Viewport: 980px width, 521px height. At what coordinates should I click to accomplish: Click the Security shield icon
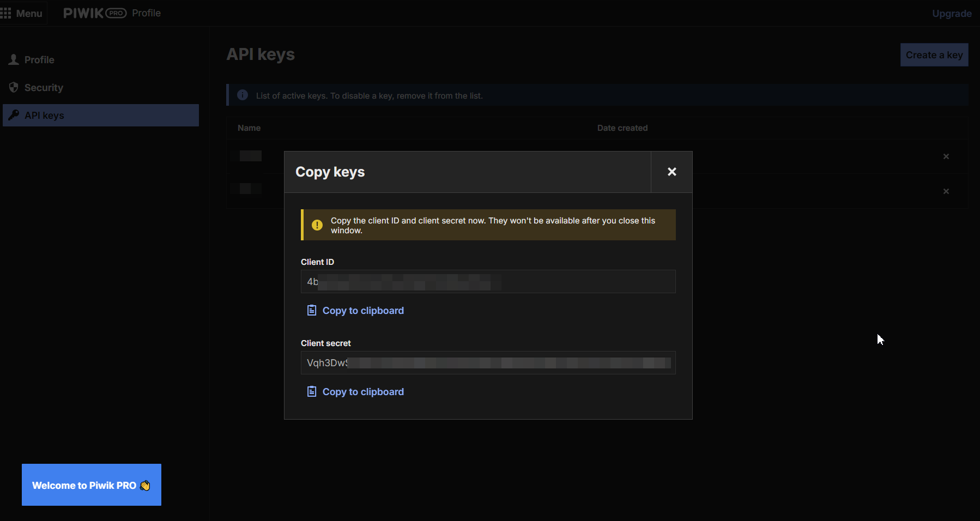(14, 87)
